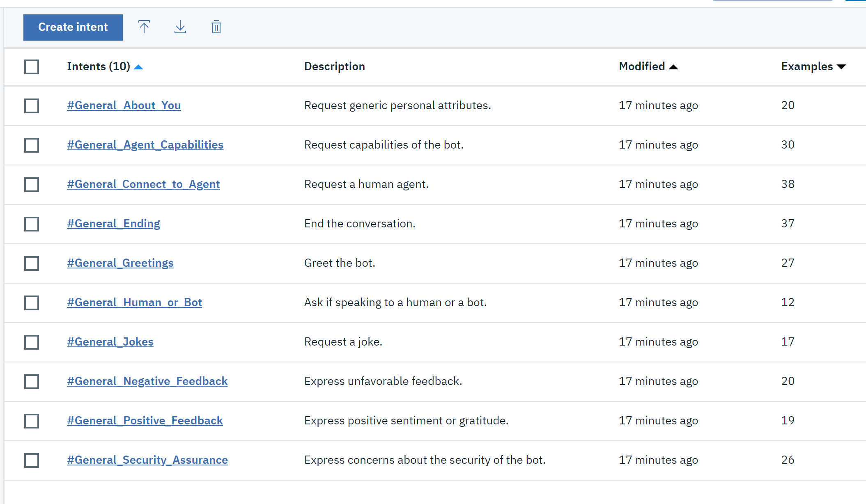The image size is (866, 504).
Task: Select the #General_Jokes row checkbox
Action: [x=32, y=342]
